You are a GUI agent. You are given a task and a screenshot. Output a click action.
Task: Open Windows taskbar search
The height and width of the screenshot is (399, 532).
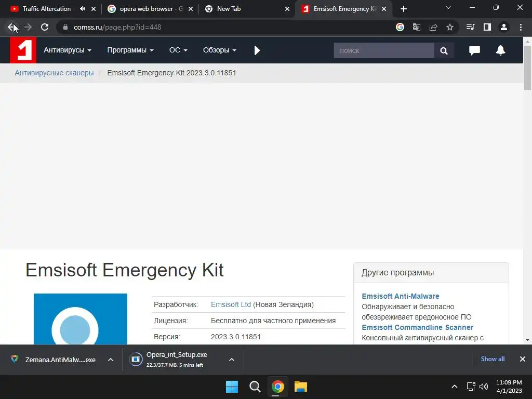(255, 387)
